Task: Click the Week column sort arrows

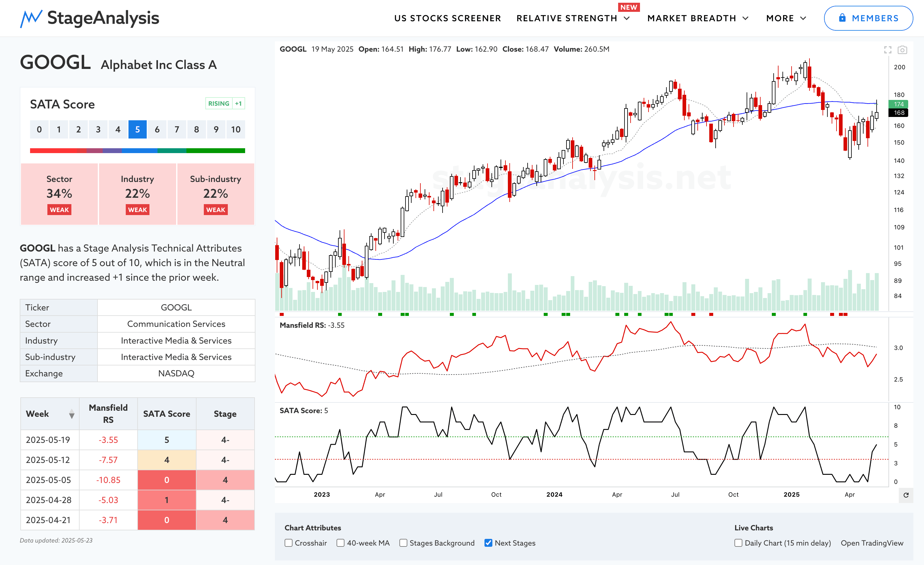Action: (x=72, y=414)
